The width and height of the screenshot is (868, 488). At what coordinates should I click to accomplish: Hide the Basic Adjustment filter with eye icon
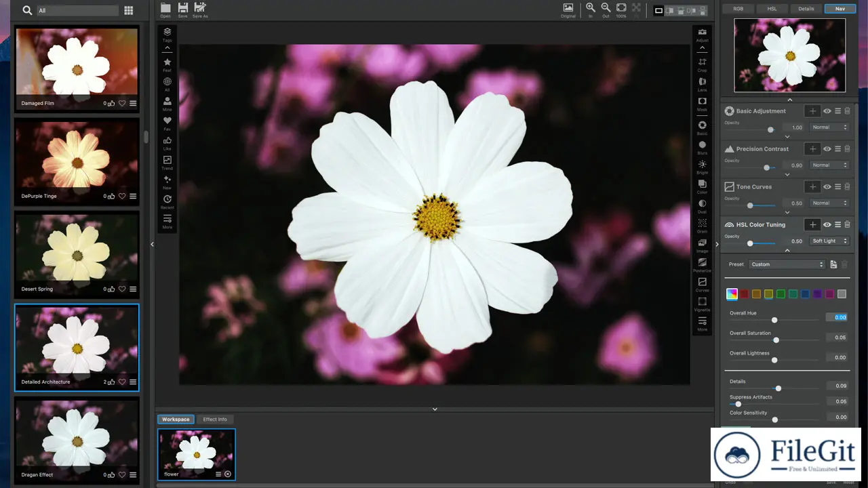tap(827, 111)
